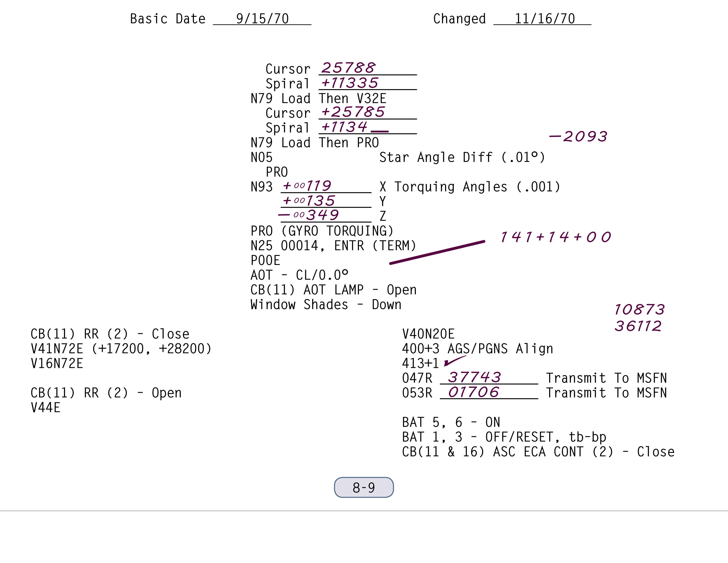The width and height of the screenshot is (728, 563).
Task: Click the PRO (GYRO TORQUING) line
Action: (x=322, y=231)
